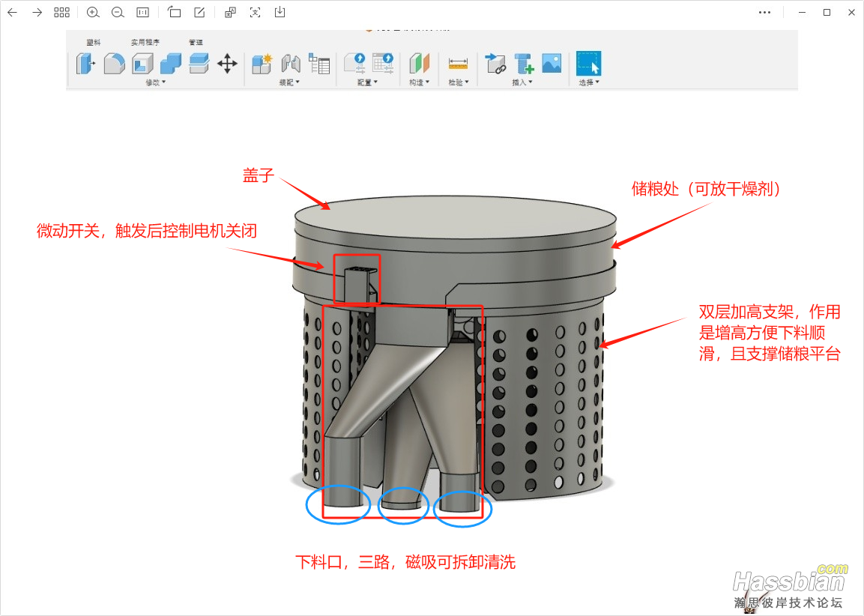Click the construction plane icon
864x616 pixels.
coord(420,64)
